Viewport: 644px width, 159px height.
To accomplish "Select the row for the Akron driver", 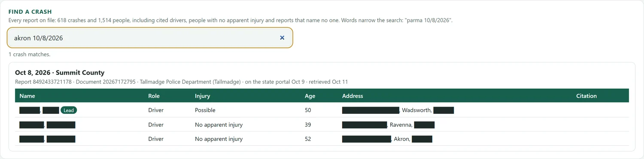I will (x=322, y=139).
